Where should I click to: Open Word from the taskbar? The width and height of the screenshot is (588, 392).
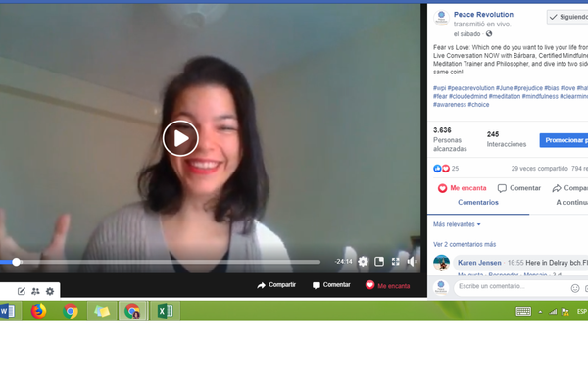point(8,311)
